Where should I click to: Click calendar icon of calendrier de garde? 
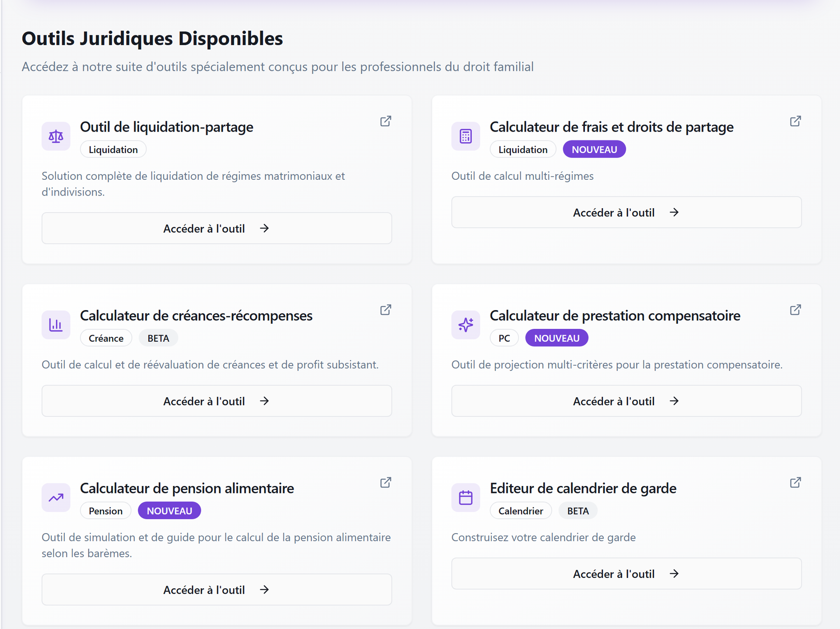[465, 498]
